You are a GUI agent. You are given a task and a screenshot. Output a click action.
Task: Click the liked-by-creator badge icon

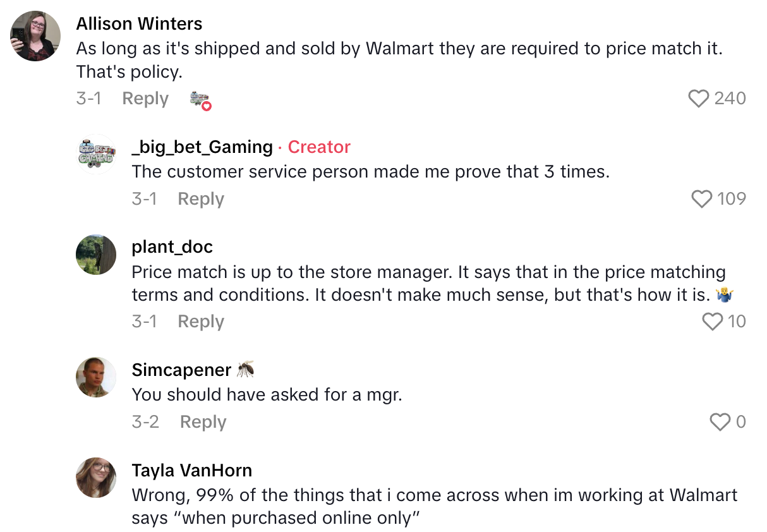[200, 100]
